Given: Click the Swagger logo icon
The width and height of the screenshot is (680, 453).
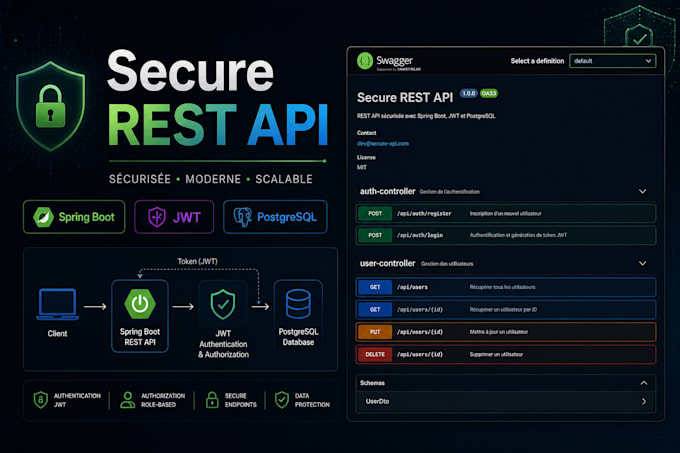Looking at the screenshot, I should coord(365,61).
